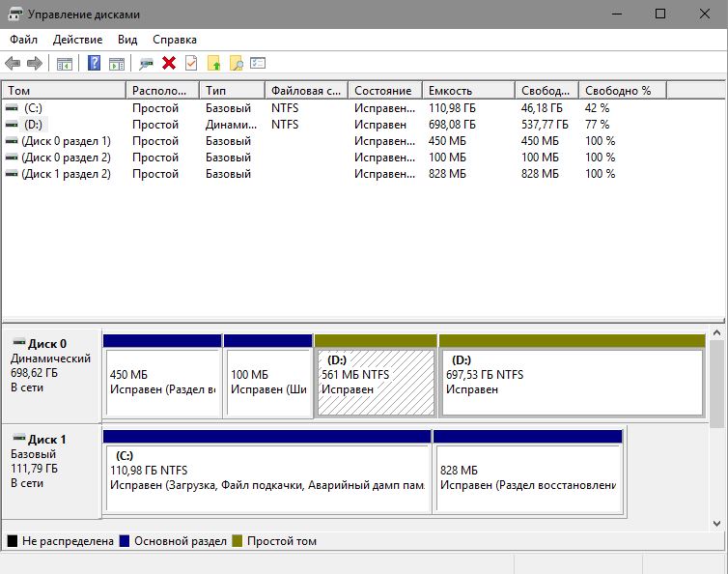Screen dimensions: 728x574
Task: Open Help via blue question mark icon
Action: point(95,64)
